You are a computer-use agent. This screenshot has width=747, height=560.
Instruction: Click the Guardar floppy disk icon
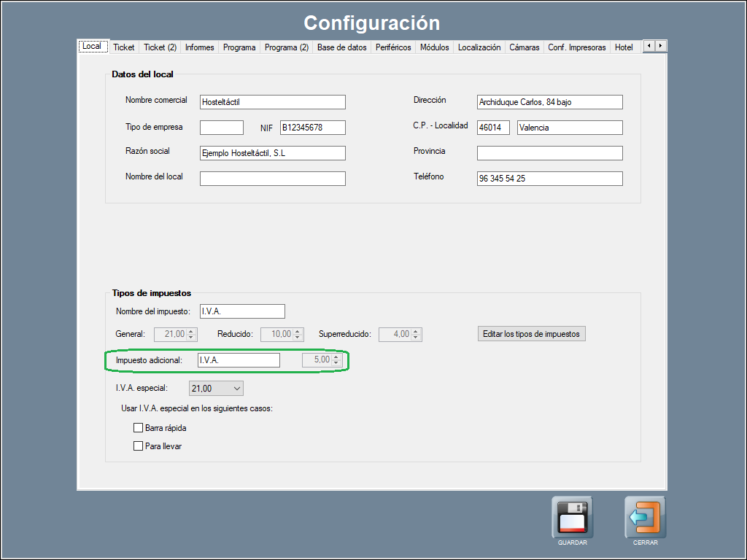click(572, 518)
